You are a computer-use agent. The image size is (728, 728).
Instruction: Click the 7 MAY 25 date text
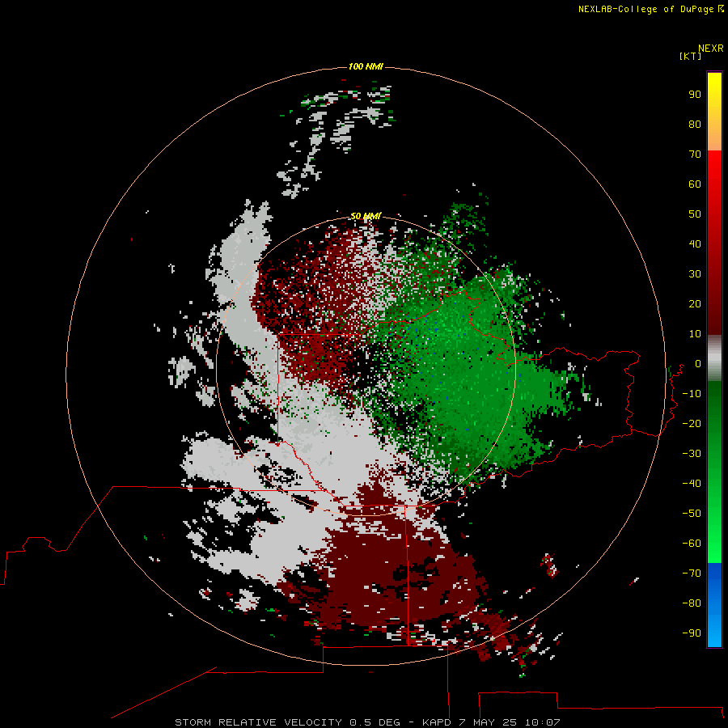point(488,722)
